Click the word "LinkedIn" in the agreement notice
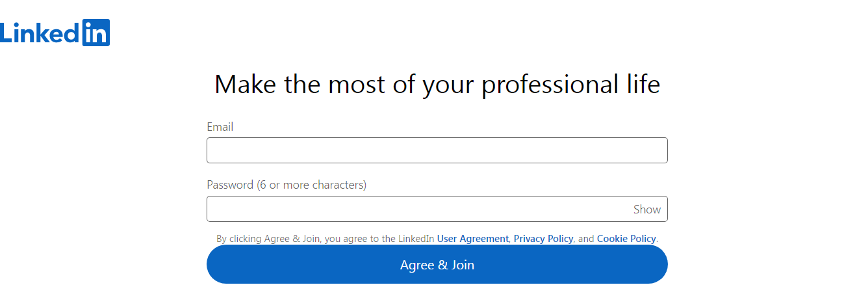This screenshot has height=298, width=868. pos(415,239)
